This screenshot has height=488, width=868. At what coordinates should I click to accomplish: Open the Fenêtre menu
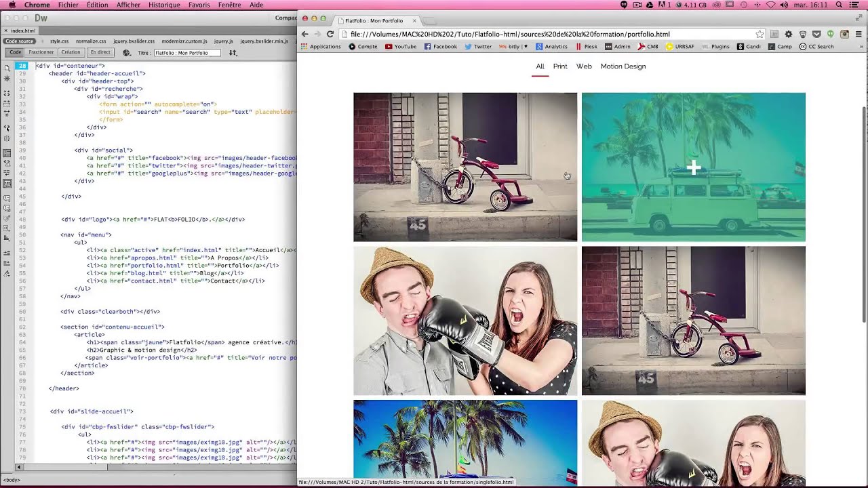click(230, 5)
